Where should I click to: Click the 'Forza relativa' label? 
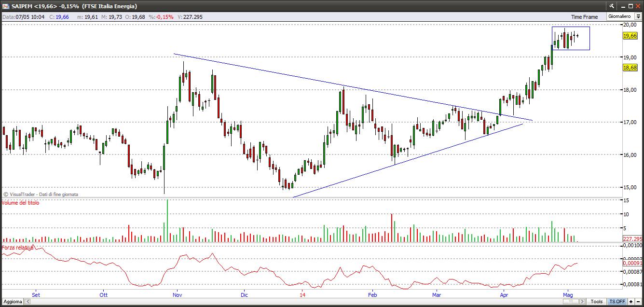point(18,248)
